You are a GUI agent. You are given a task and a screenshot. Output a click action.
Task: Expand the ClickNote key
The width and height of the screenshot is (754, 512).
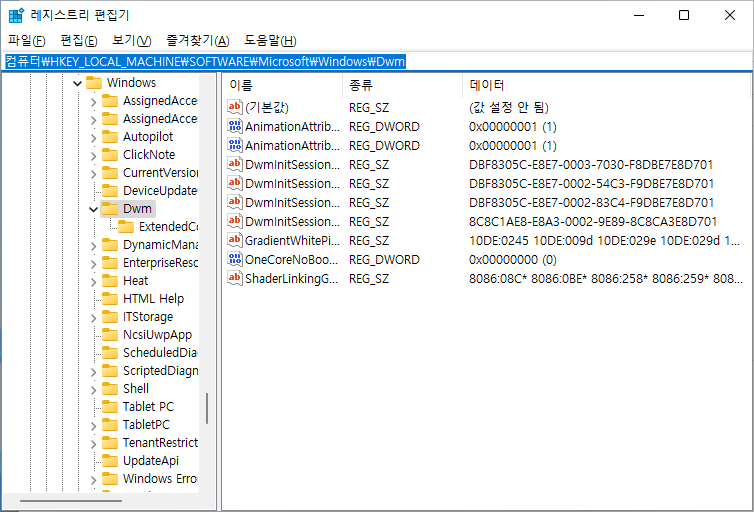[93, 156]
